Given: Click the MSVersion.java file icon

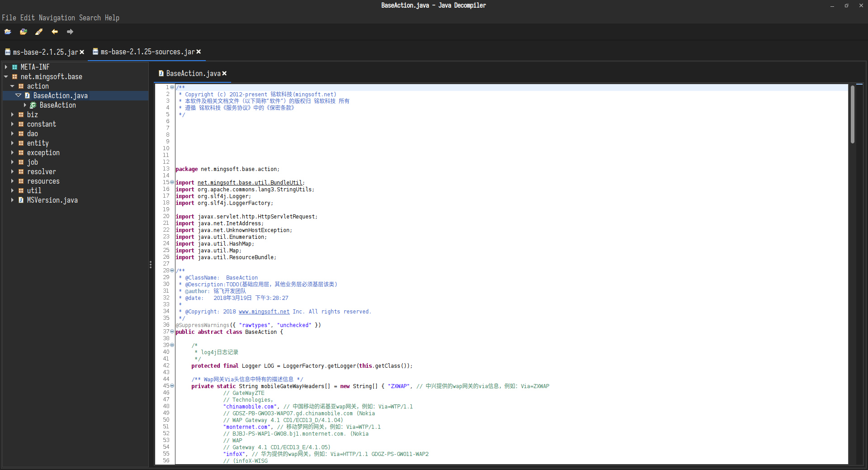Looking at the screenshot, I should pyautogui.click(x=21, y=200).
